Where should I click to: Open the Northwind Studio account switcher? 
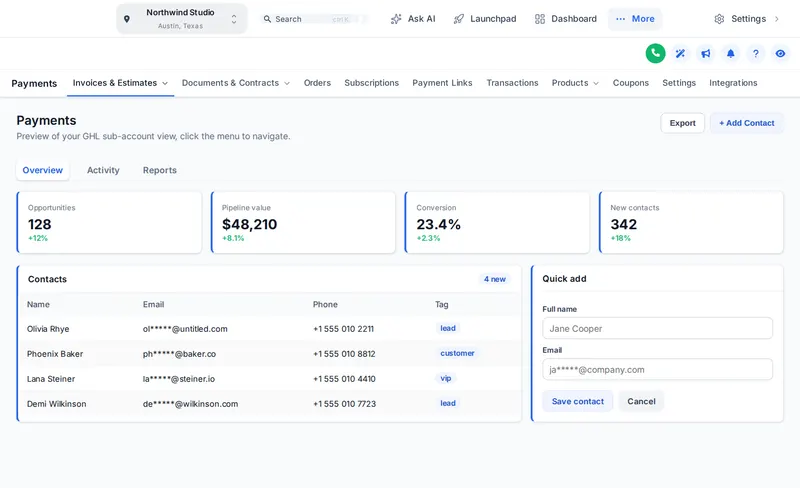(182, 19)
